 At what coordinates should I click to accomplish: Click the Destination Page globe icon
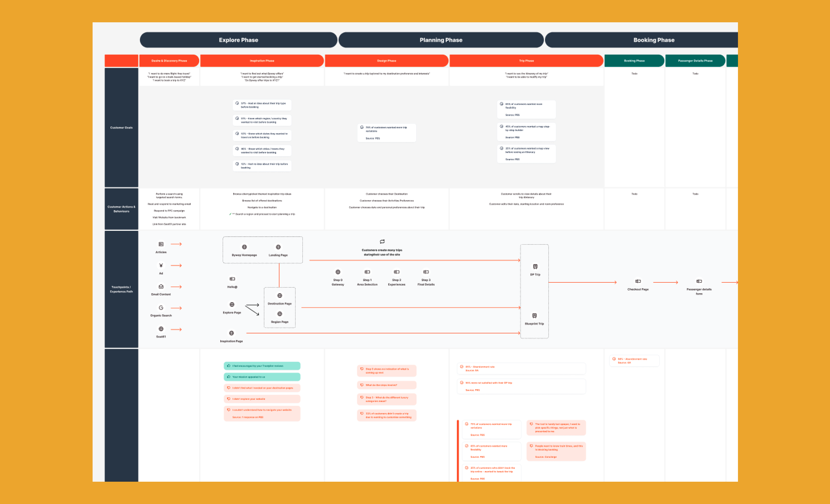point(279,295)
